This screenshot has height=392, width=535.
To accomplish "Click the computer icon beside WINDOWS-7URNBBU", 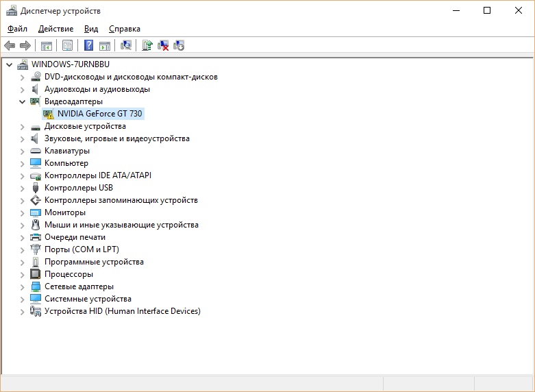I will [23, 64].
